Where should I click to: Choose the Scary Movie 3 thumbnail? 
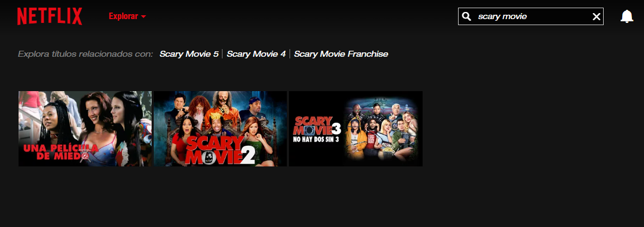[356, 129]
